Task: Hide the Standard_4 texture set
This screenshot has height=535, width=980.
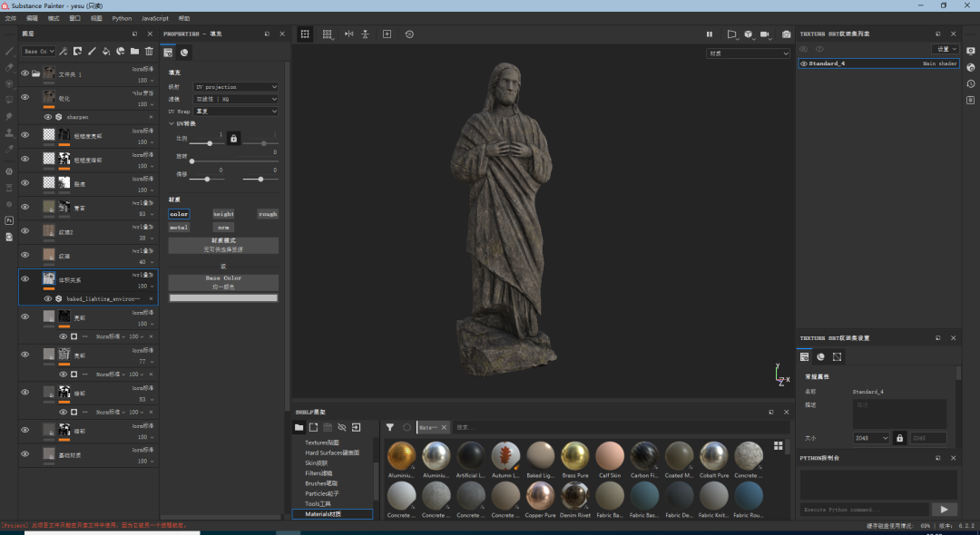Action: (804, 64)
